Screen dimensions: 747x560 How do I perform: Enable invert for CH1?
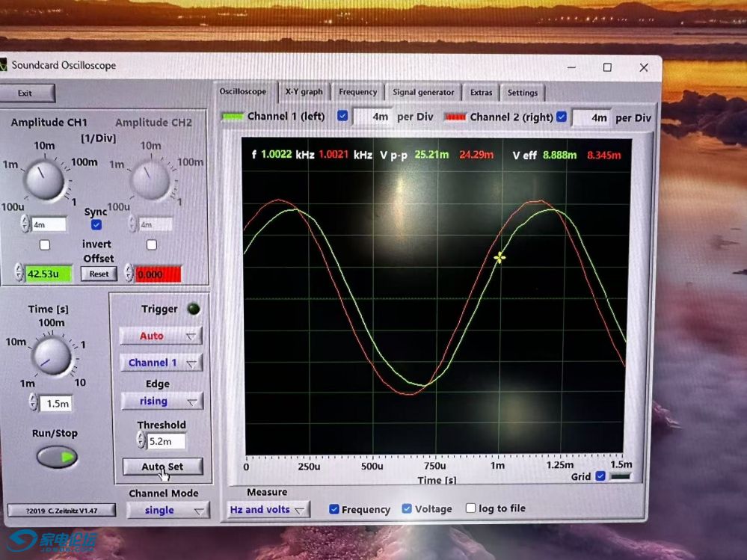[x=45, y=244]
